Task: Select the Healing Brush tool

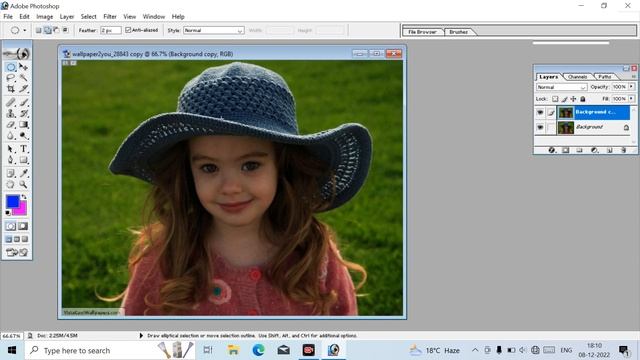Action: (11, 102)
